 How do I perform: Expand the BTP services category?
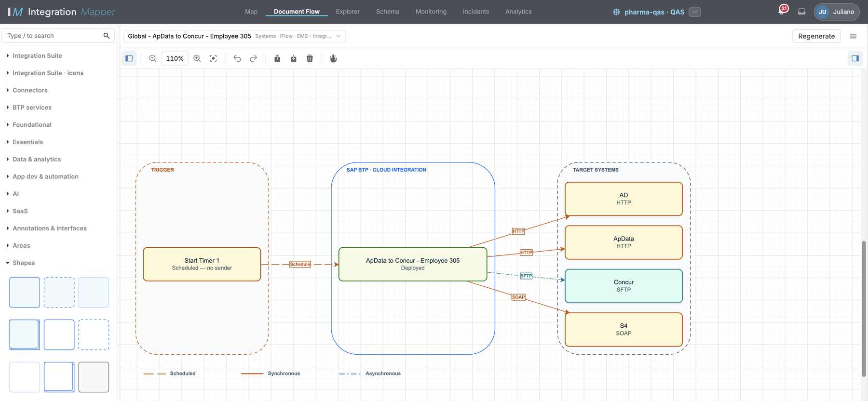(32, 107)
